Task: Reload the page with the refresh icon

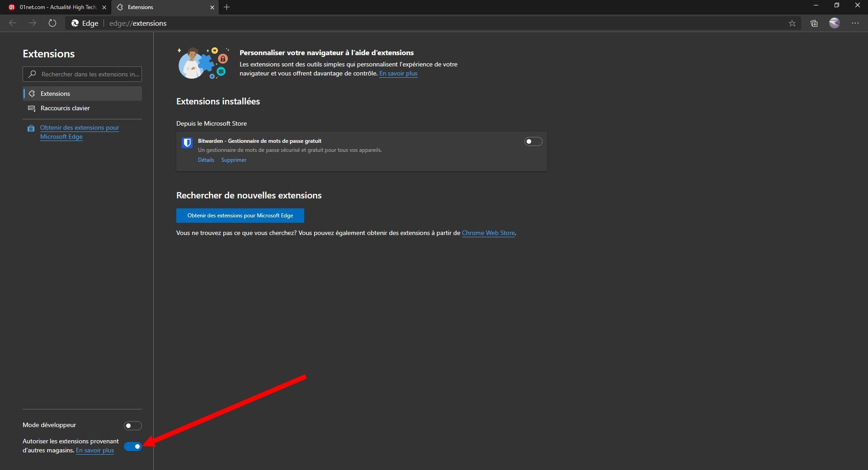Action: (52, 23)
